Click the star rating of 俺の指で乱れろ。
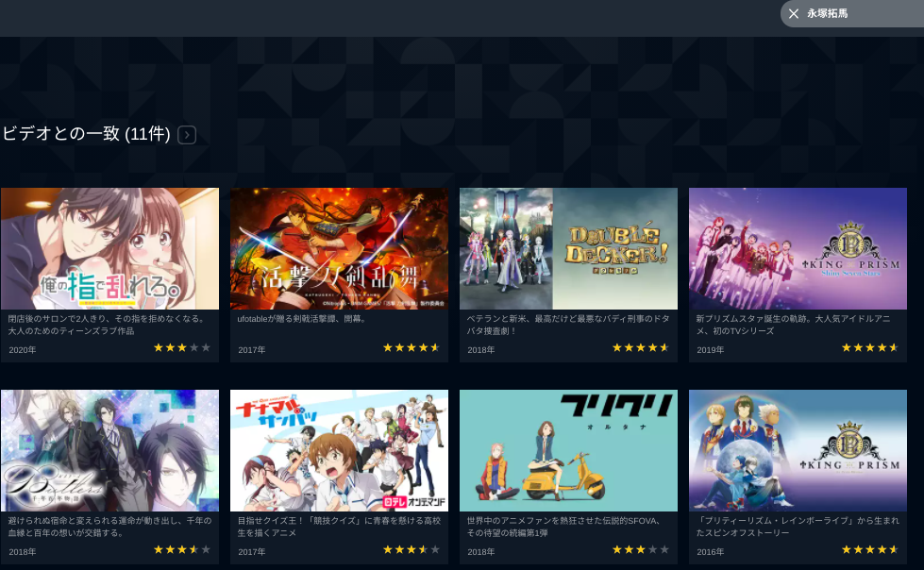The width and height of the screenshot is (924, 570). [181, 348]
